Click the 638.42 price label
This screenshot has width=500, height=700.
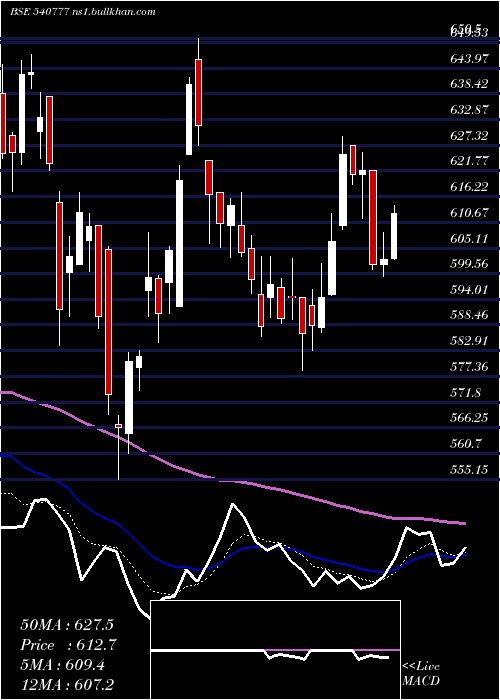(470, 83)
